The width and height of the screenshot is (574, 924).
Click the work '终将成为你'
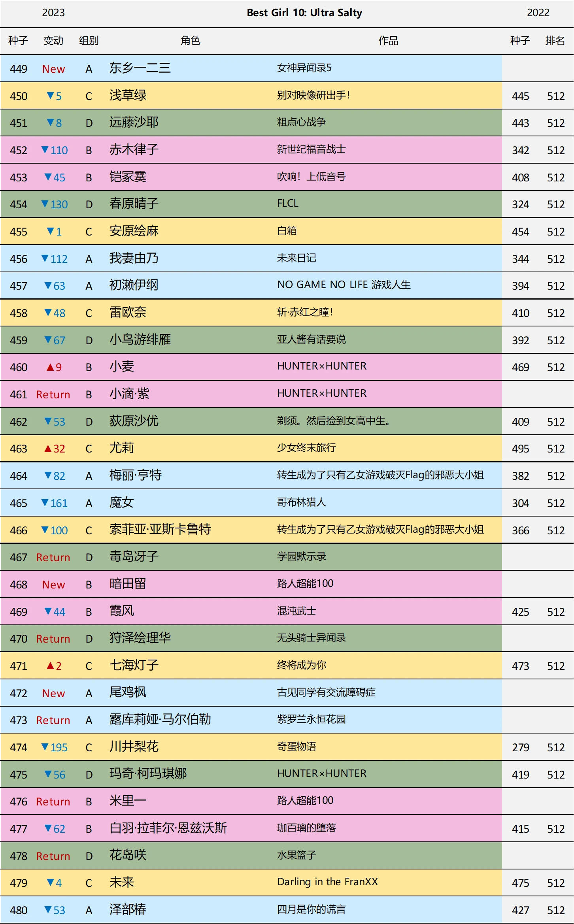pyautogui.click(x=301, y=665)
